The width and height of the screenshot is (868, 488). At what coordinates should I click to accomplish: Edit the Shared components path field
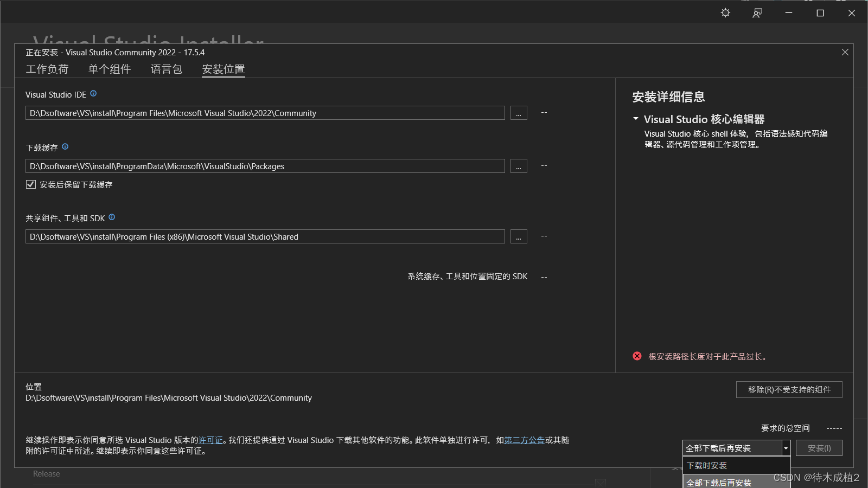265,236
